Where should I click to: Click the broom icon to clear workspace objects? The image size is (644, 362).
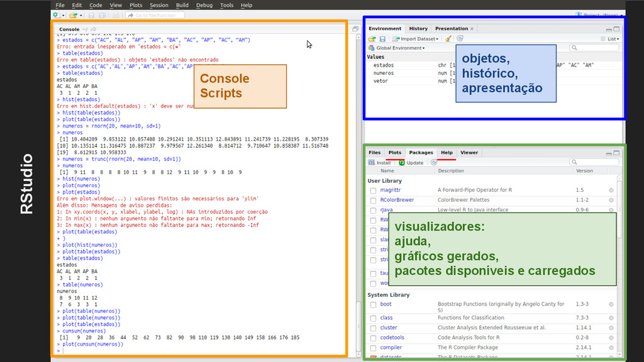coord(448,38)
